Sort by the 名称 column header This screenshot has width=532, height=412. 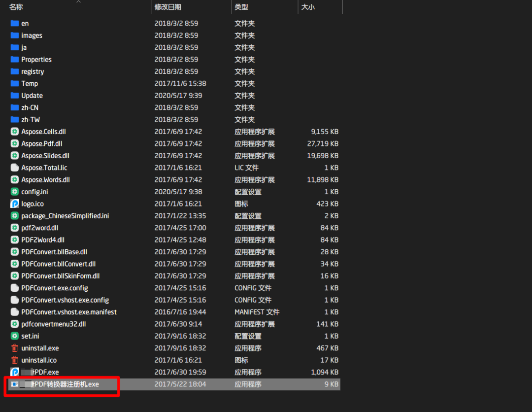(x=16, y=7)
